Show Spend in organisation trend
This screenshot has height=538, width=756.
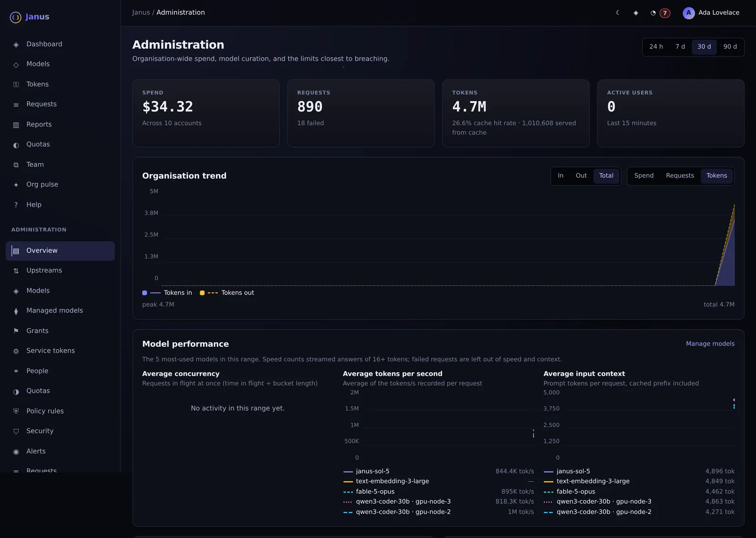[x=644, y=176]
